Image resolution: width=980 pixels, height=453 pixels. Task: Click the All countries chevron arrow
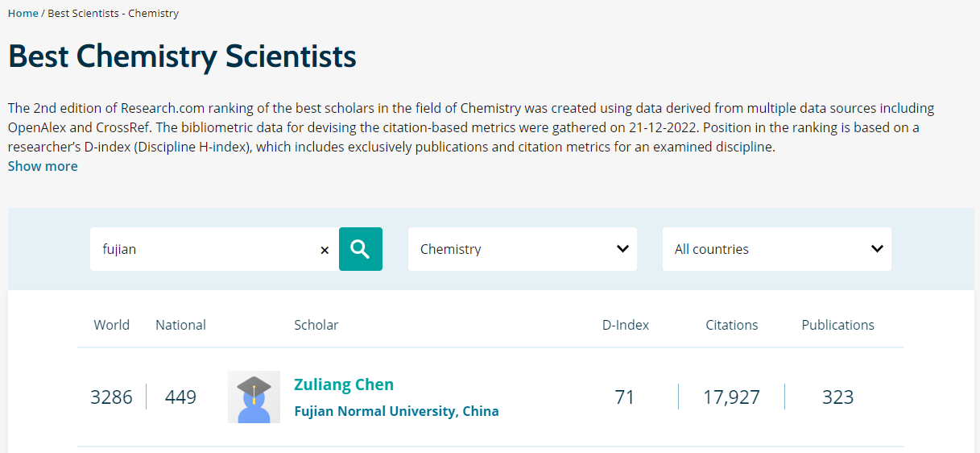pos(877,249)
